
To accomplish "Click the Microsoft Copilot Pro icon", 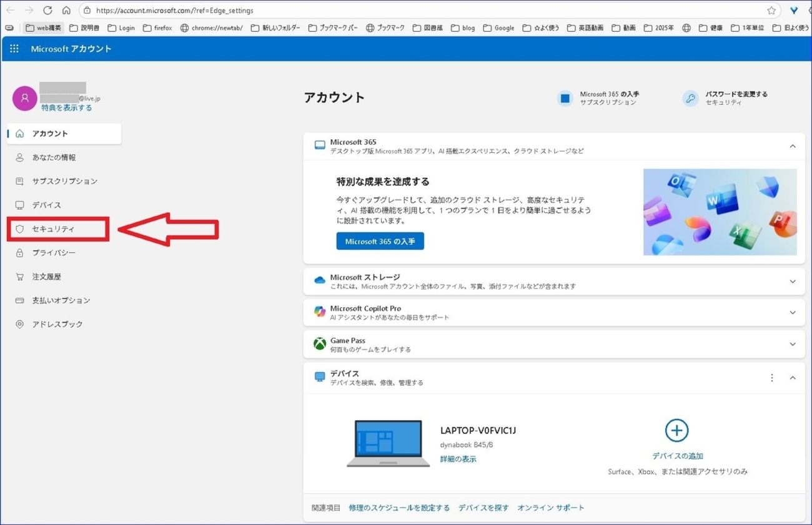I will click(319, 312).
